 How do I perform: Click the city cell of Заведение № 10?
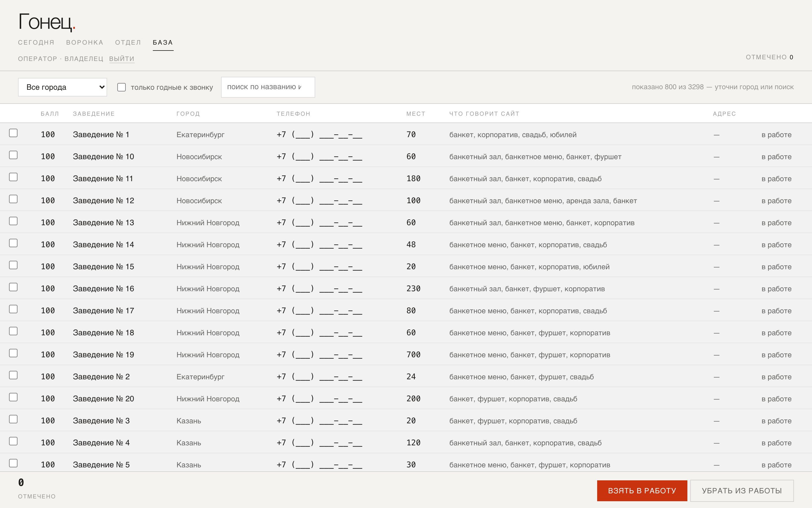(199, 157)
